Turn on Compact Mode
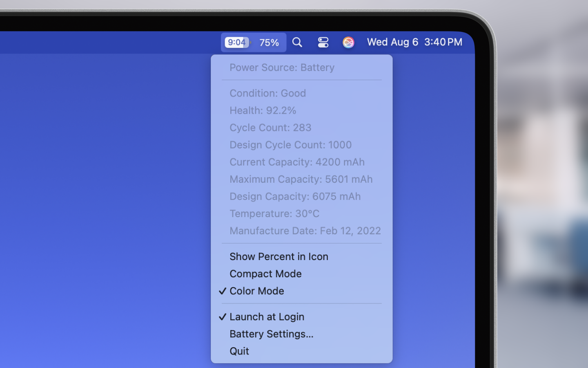The image size is (588, 368). [265, 274]
